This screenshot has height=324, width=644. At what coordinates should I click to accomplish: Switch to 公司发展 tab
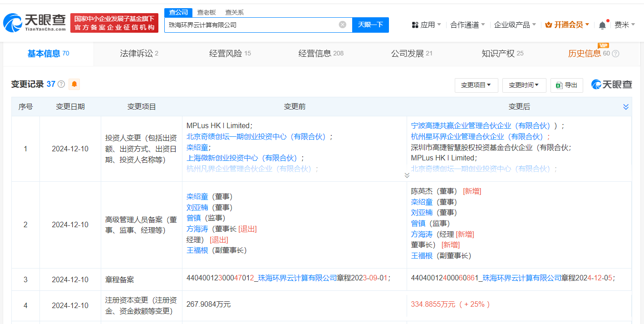tap(412, 54)
